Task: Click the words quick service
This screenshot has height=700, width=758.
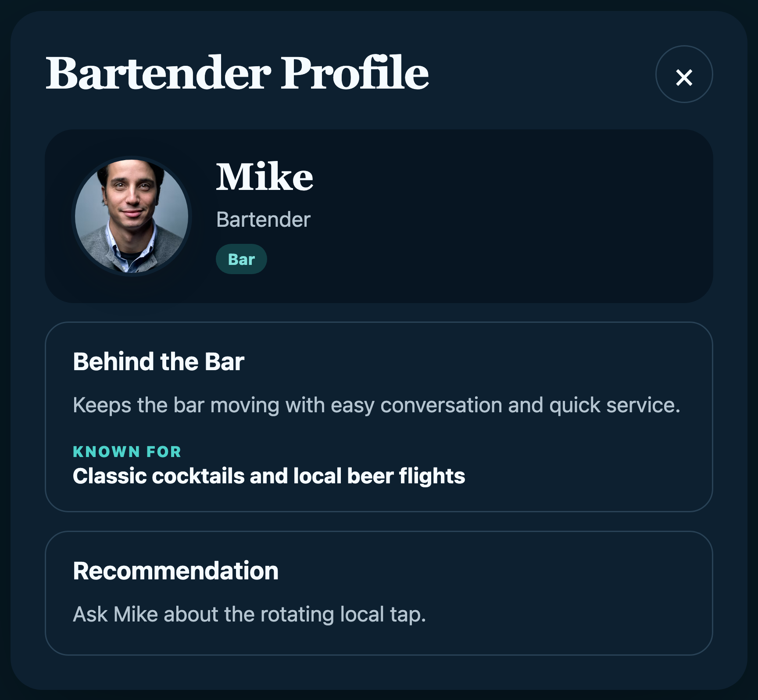Action: 615,405
